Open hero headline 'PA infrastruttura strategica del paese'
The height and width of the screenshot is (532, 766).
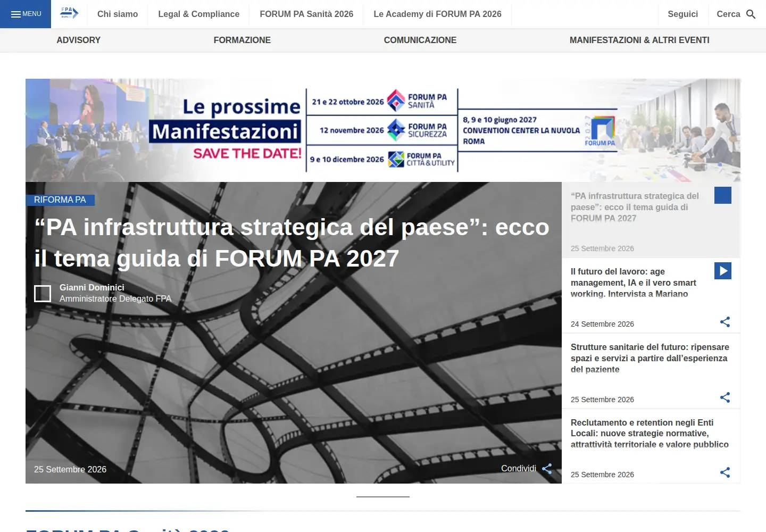click(x=292, y=243)
